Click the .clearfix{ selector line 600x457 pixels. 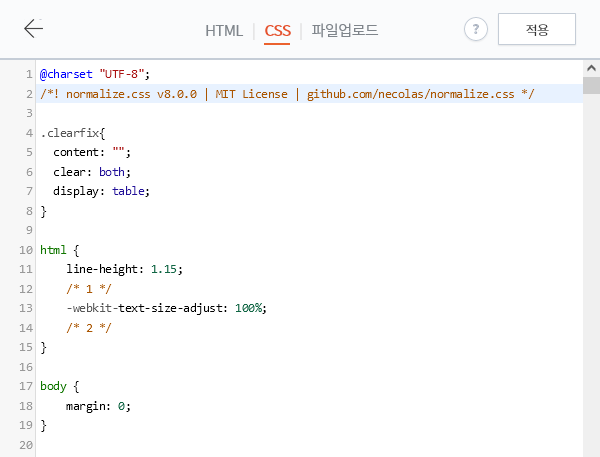click(73, 133)
